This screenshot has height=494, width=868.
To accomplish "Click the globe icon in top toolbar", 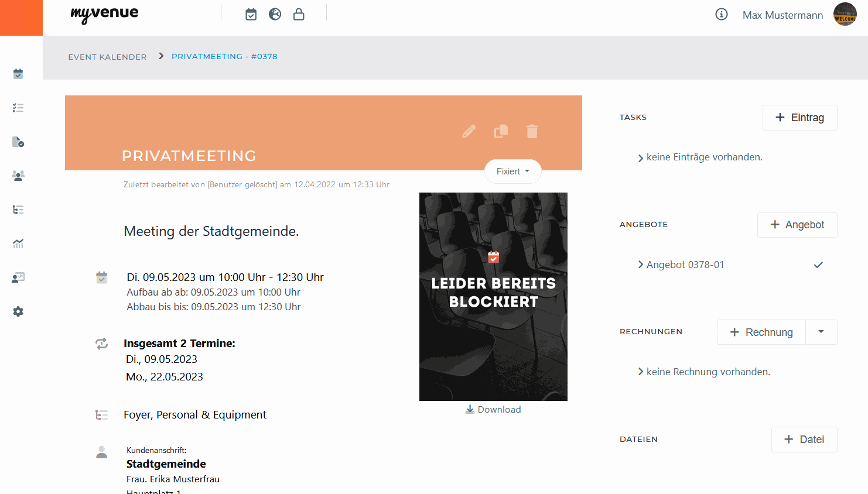I will pos(275,15).
